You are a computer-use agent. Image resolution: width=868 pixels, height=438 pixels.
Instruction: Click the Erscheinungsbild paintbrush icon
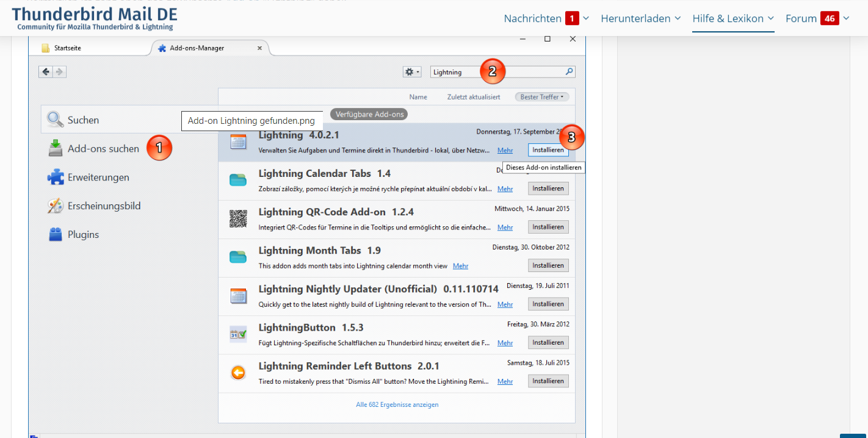[56, 206]
